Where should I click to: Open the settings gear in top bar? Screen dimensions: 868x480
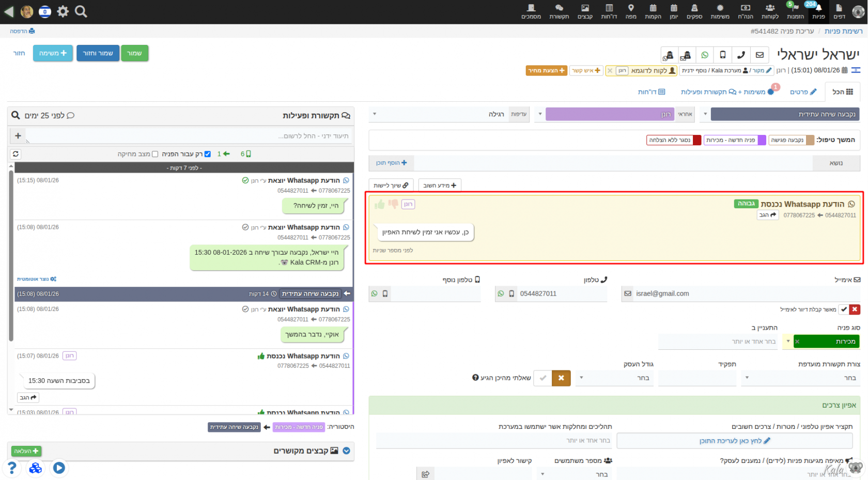coord(63,11)
